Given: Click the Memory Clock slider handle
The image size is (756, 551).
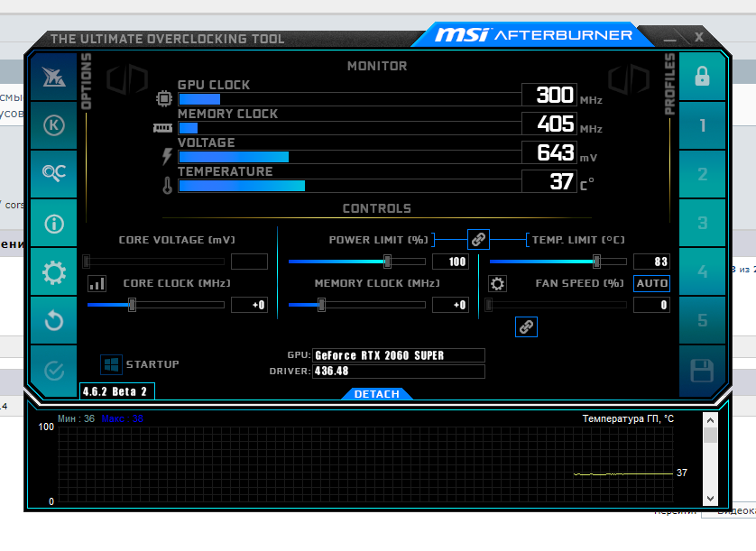Looking at the screenshot, I should tap(321, 305).
